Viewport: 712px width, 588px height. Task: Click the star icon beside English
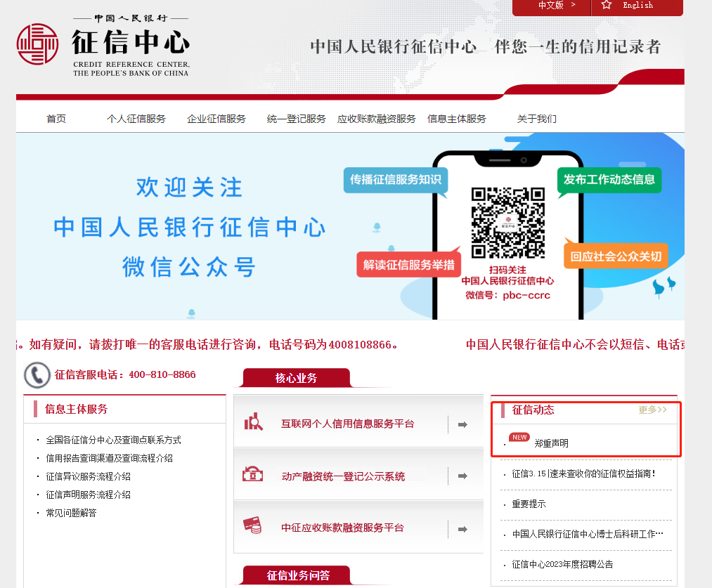coord(607,5)
